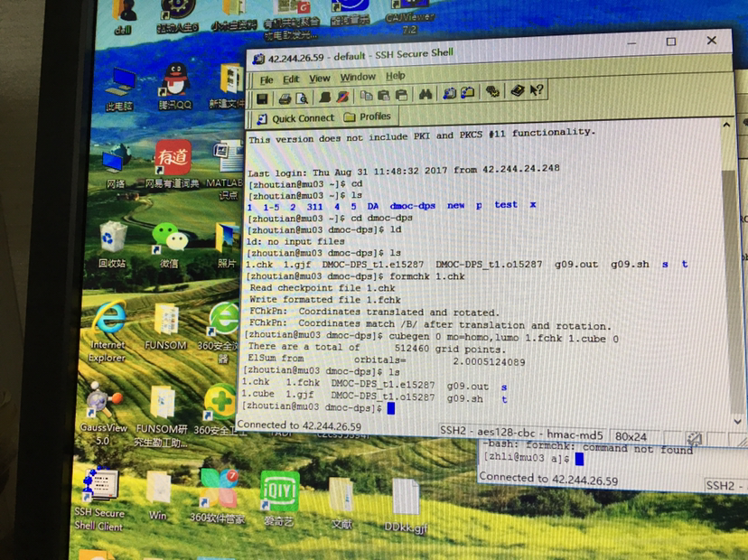Select the 此电脑 (This PC) desktop icon

(120, 89)
